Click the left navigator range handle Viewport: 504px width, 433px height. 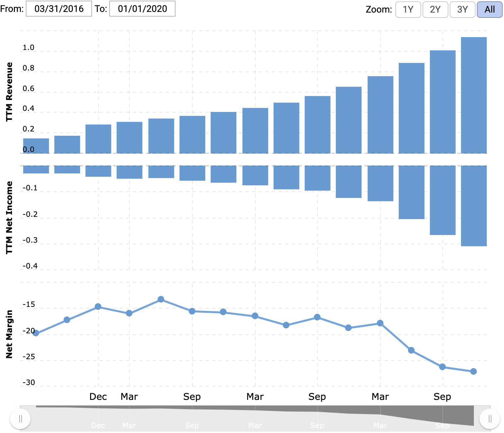[20, 419]
